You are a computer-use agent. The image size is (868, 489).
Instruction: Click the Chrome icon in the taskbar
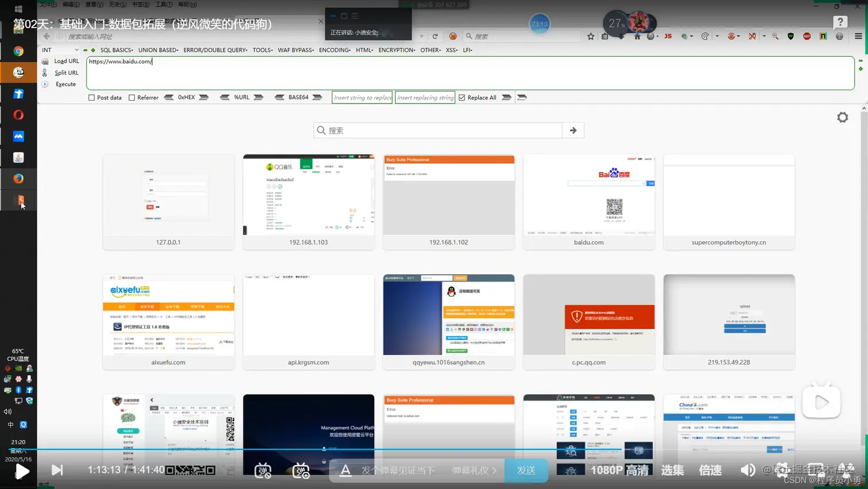tap(18, 51)
